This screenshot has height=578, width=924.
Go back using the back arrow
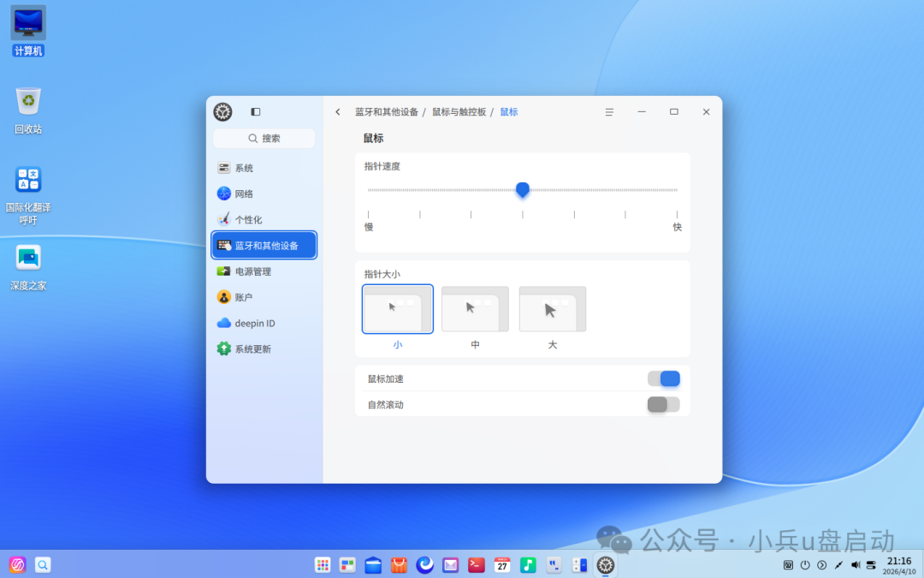click(338, 111)
